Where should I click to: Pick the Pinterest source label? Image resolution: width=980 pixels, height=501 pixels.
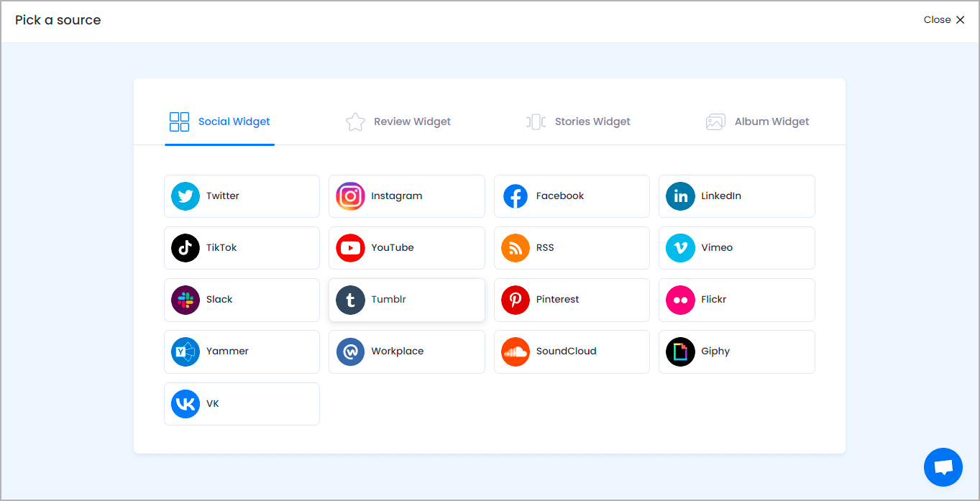click(x=558, y=300)
